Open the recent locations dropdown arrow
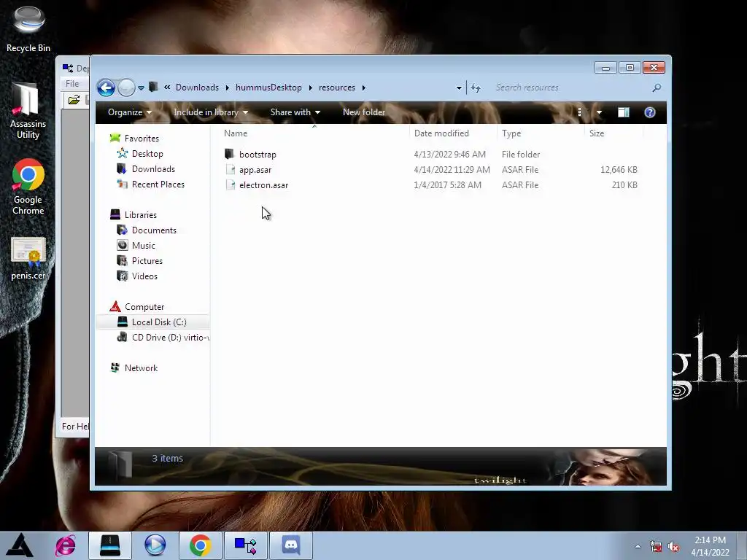 pyautogui.click(x=141, y=88)
